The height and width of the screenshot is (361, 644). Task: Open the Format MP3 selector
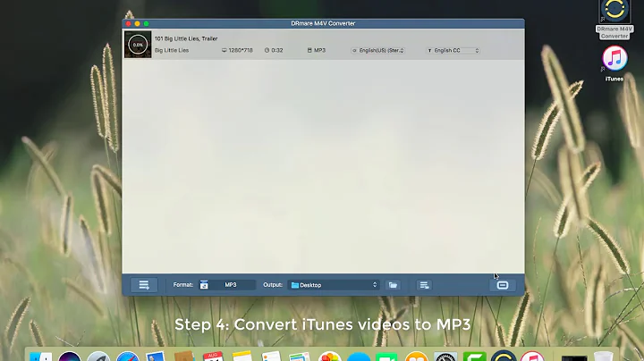tap(227, 285)
